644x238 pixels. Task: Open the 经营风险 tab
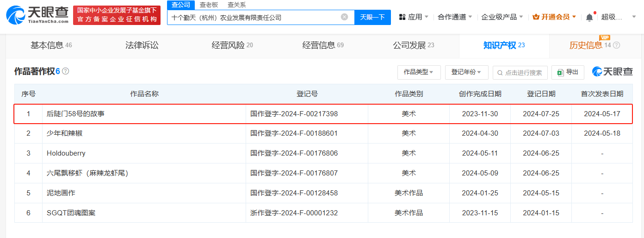point(232,45)
